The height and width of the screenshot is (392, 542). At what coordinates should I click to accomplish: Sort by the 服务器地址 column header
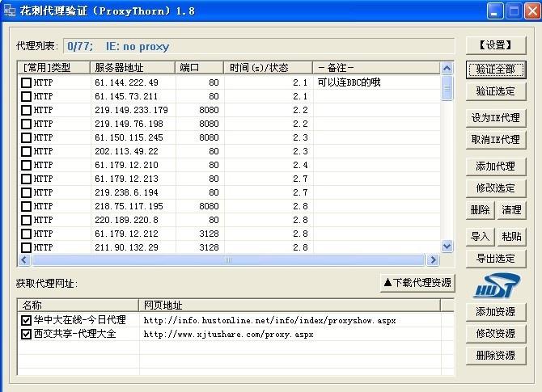pyautogui.click(x=133, y=68)
